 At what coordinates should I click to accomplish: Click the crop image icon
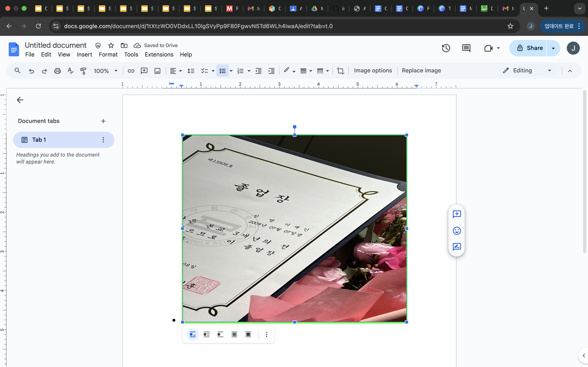tap(340, 71)
